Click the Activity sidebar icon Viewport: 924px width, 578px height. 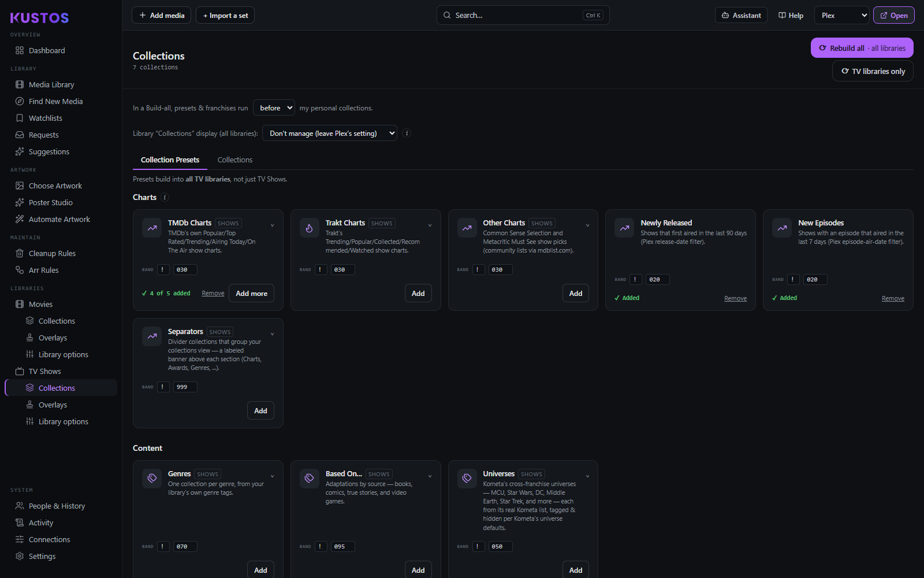[x=20, y=523]
